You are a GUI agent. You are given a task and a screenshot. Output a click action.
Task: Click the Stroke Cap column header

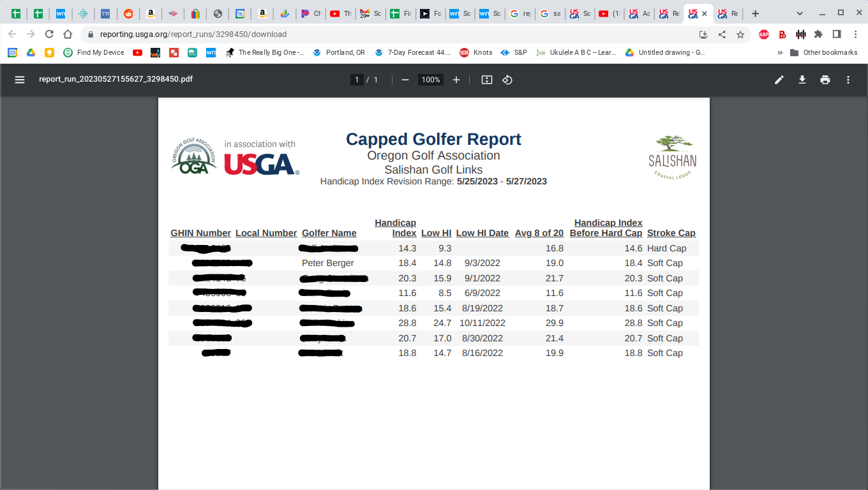[x=671, y=233]
